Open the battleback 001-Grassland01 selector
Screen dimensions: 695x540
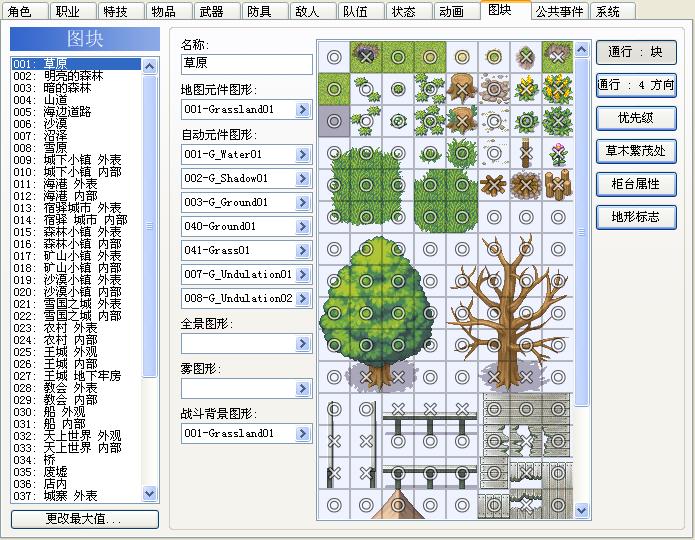point(303,433)
